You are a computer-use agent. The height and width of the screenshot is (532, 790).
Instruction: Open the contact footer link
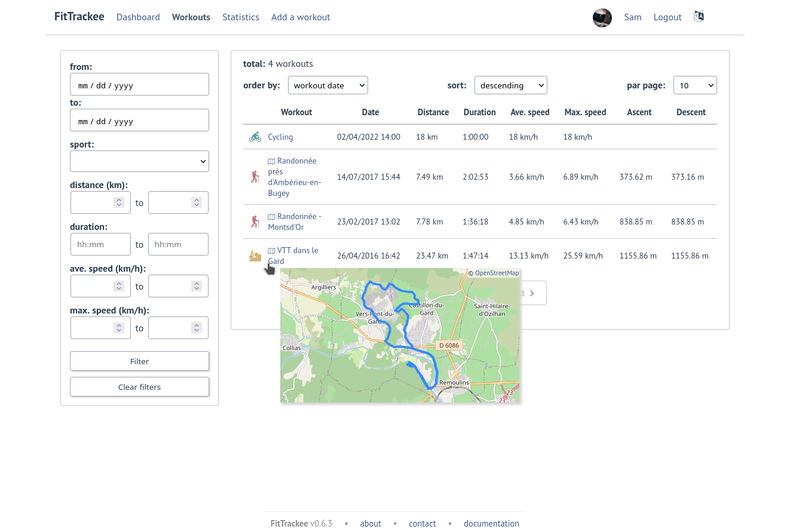(x=422, y=524)
